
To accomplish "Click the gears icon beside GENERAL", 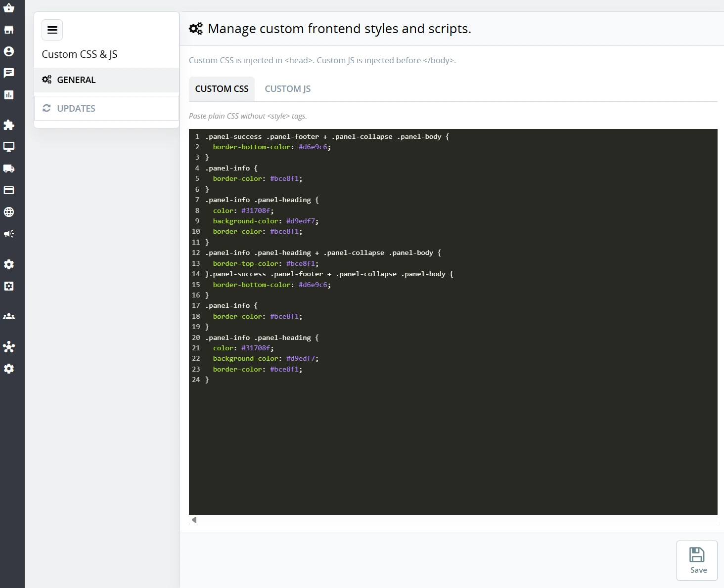I will [46, 80].
